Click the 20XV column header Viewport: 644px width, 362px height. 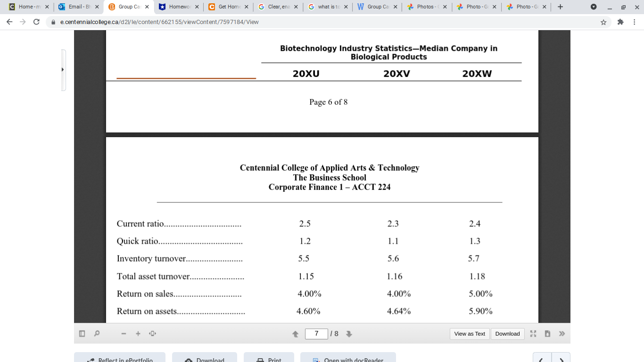[396, 74]
